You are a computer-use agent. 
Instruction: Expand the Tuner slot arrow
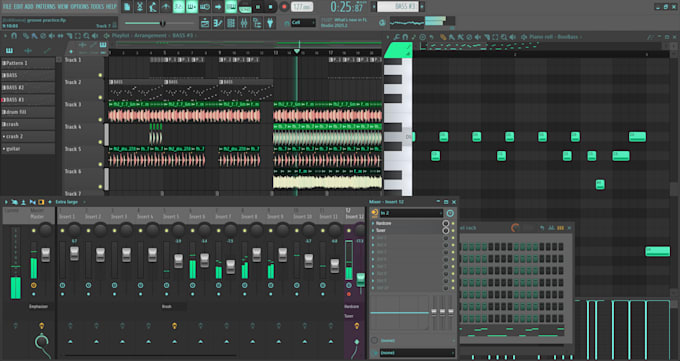(373, 230)
